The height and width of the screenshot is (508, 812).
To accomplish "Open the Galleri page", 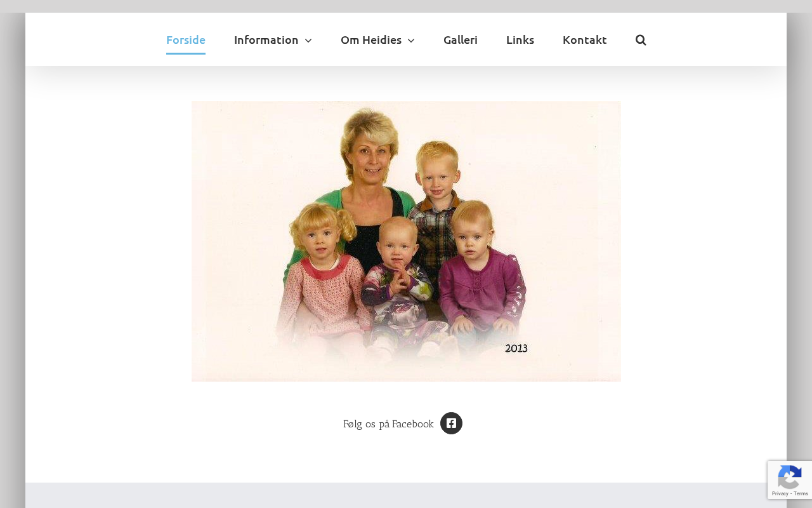I will pyautogui.click(x=461, y=40).
